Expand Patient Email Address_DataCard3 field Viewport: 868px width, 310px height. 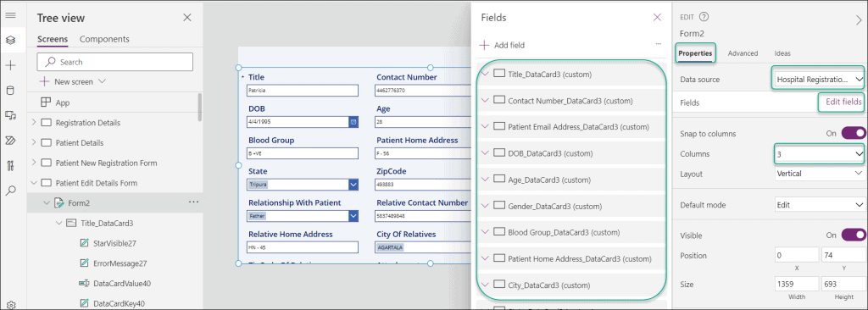click(x=486, y=126)
